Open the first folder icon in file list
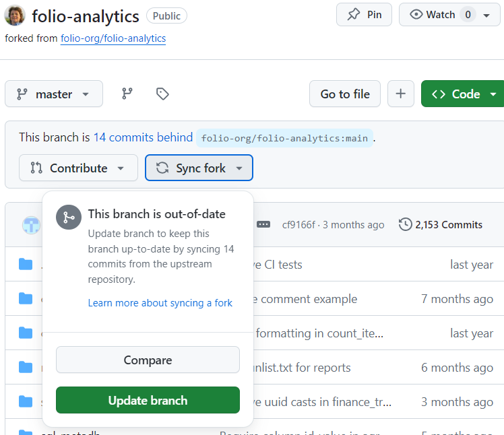This screenshot has height=435, width=504. coord(26,265)
